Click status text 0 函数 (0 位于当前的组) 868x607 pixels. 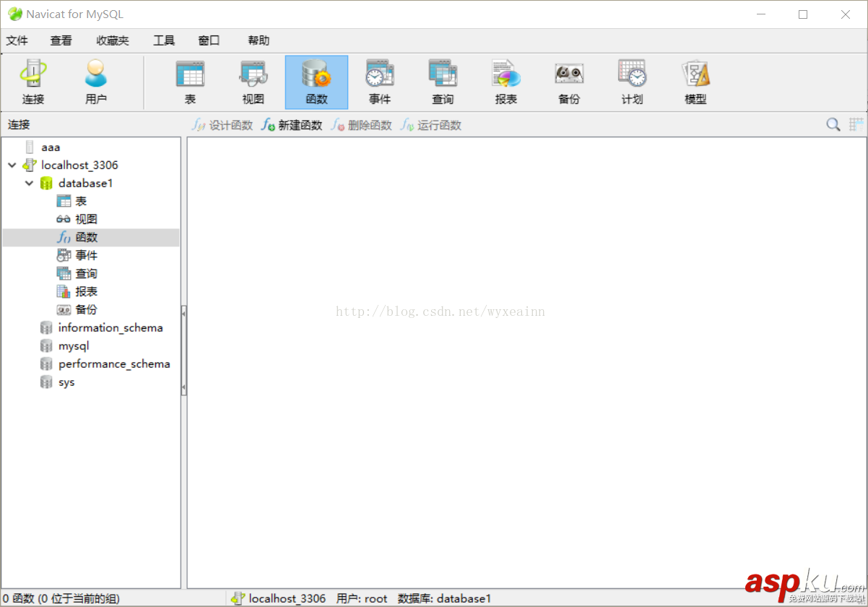(61, 598)
